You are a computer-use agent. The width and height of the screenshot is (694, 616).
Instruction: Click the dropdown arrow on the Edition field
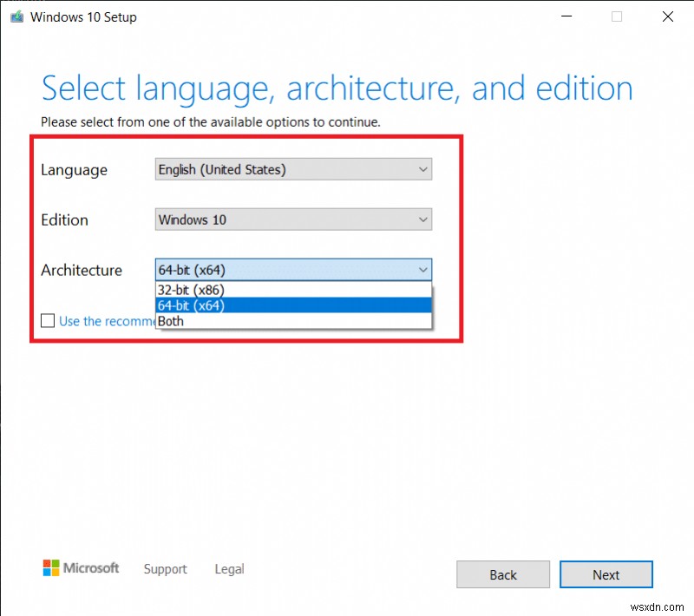pyautogui.click(x=423, y=220)
